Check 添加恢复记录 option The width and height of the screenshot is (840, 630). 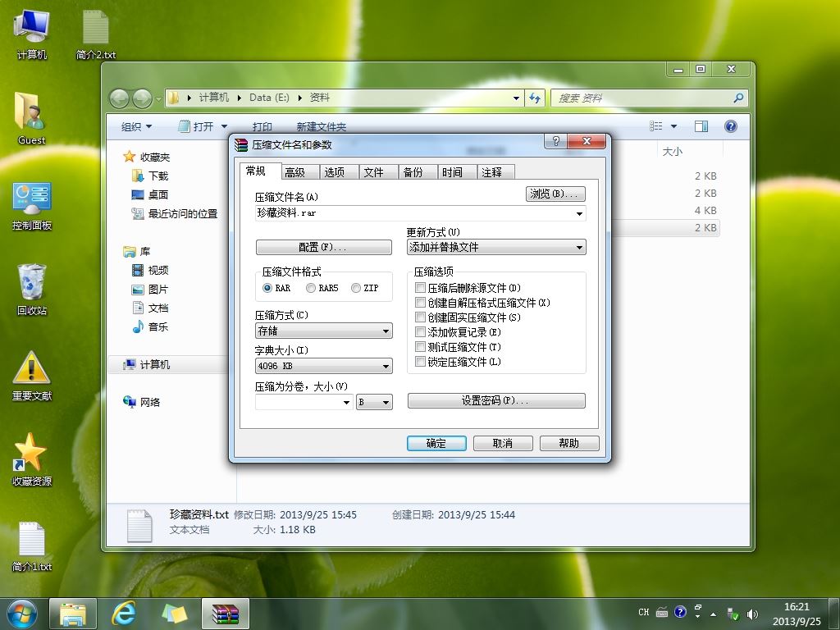coord(421,332)
